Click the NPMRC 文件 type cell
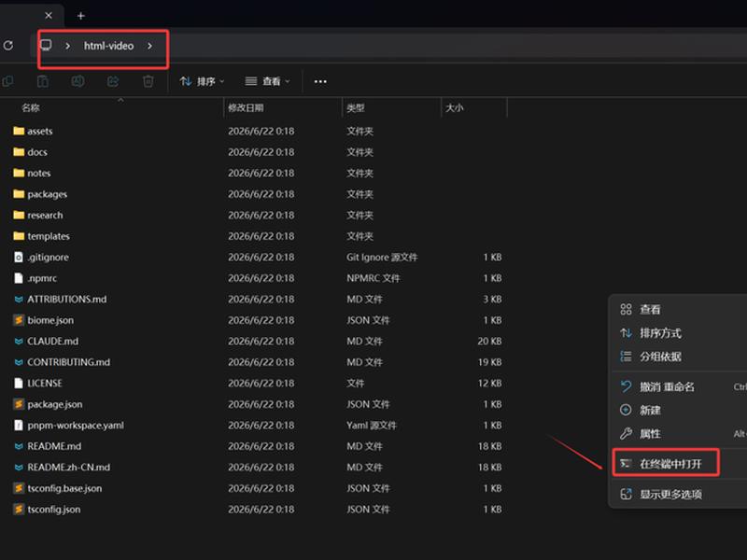Viewport: 747px width, 560px height. [373, 278]
